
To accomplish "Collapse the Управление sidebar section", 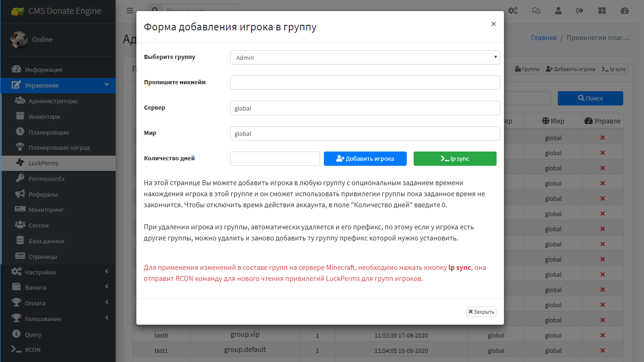I will 58,85.
